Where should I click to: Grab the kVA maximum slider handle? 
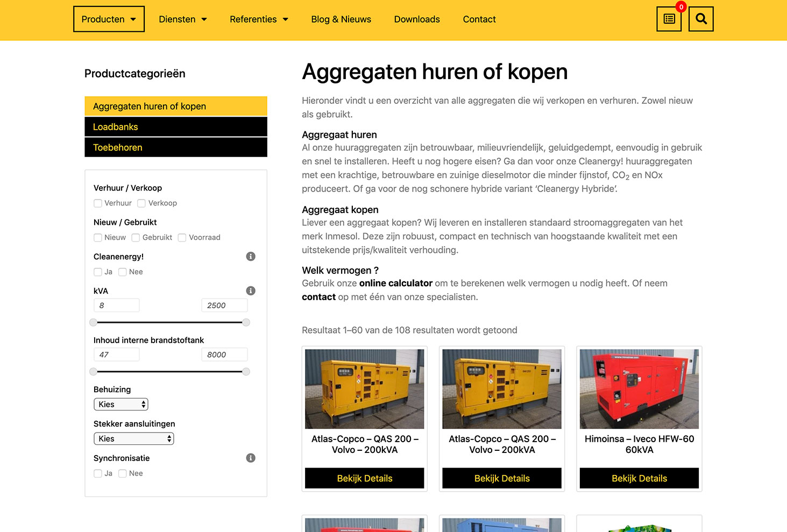(x=246, y=323)
